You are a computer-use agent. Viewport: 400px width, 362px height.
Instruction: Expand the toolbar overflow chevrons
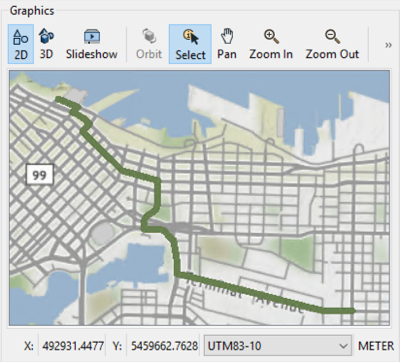point(388,45)
